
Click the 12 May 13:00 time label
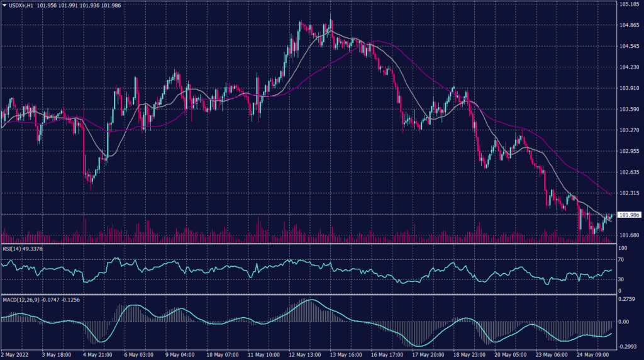point(304,356)
